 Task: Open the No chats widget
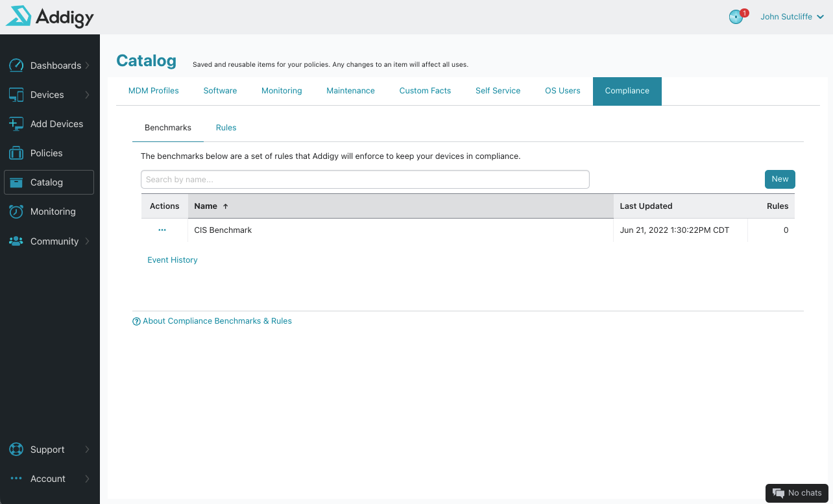797,493
